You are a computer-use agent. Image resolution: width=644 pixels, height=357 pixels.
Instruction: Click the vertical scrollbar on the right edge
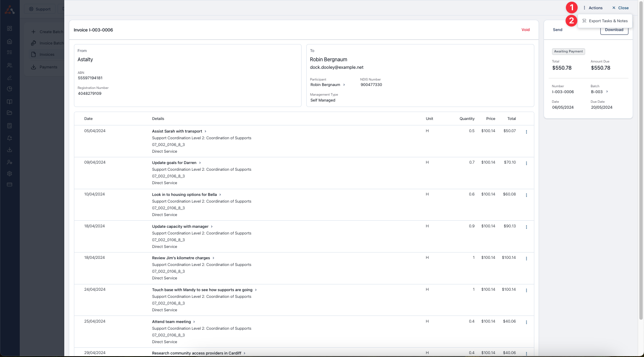coord(641,168)
